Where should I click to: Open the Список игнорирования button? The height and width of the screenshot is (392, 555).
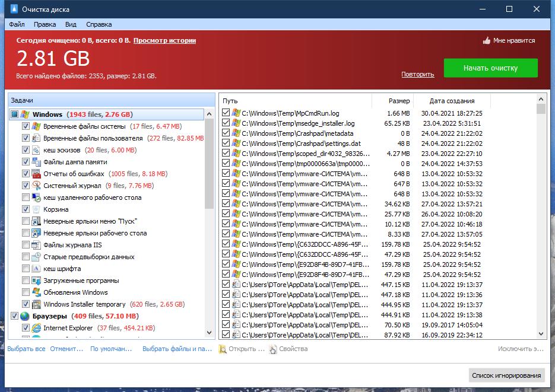506,375
